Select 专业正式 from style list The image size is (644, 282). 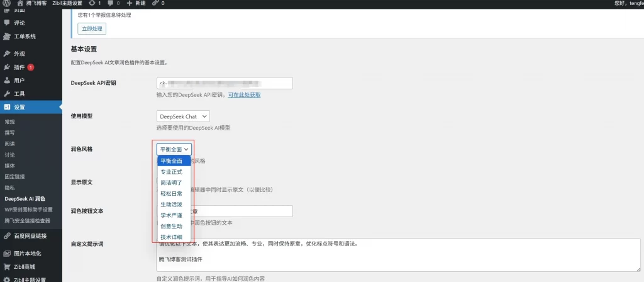171,171
